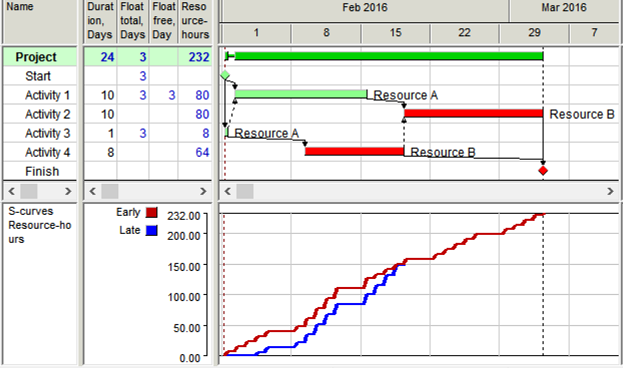Click Project resource-hours cell showing 232

(x=195, y=57)
